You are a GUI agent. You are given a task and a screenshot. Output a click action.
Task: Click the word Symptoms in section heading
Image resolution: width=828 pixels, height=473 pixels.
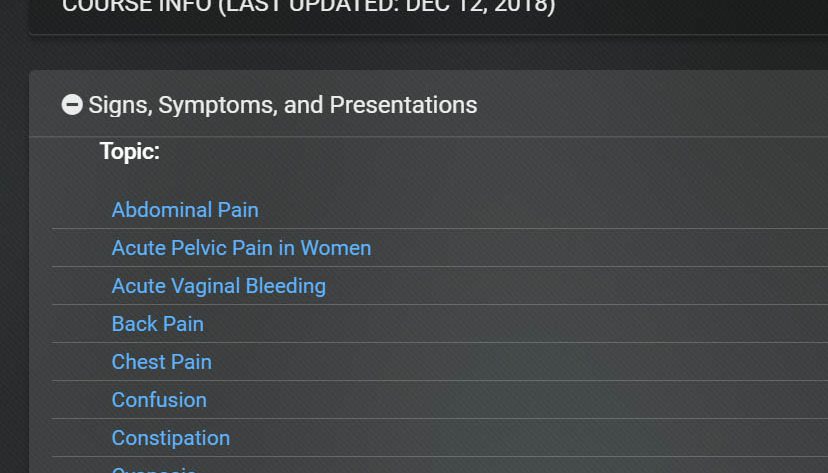[218, 106]
